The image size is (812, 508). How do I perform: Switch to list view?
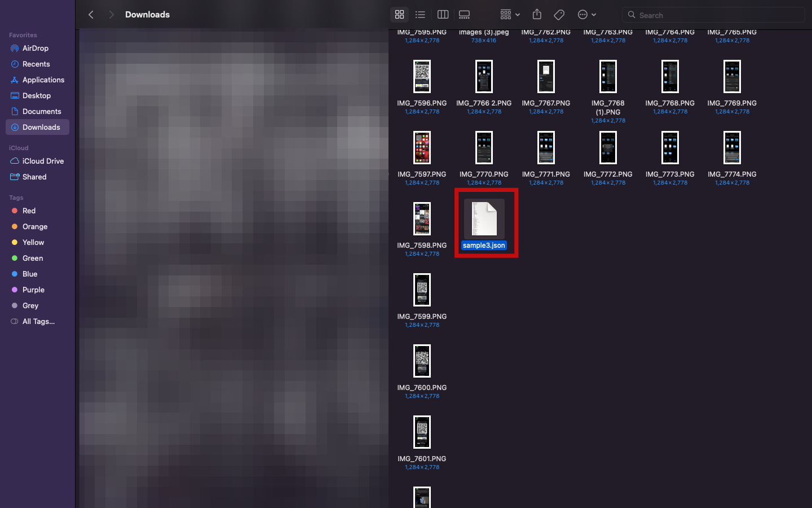(420, 15)
